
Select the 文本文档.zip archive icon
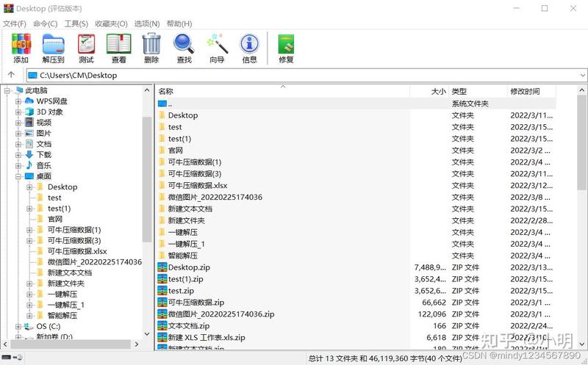click(x=162, y=325)
